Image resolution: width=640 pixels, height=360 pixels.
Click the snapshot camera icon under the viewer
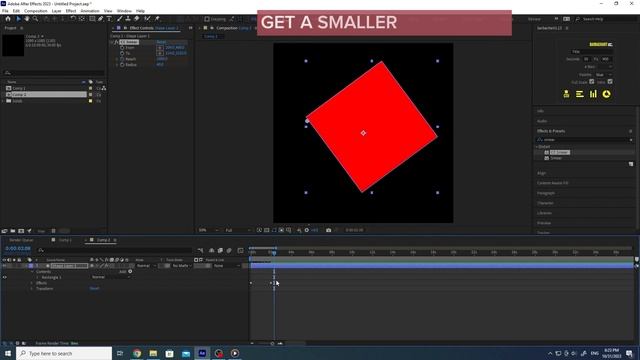point(329,230)
